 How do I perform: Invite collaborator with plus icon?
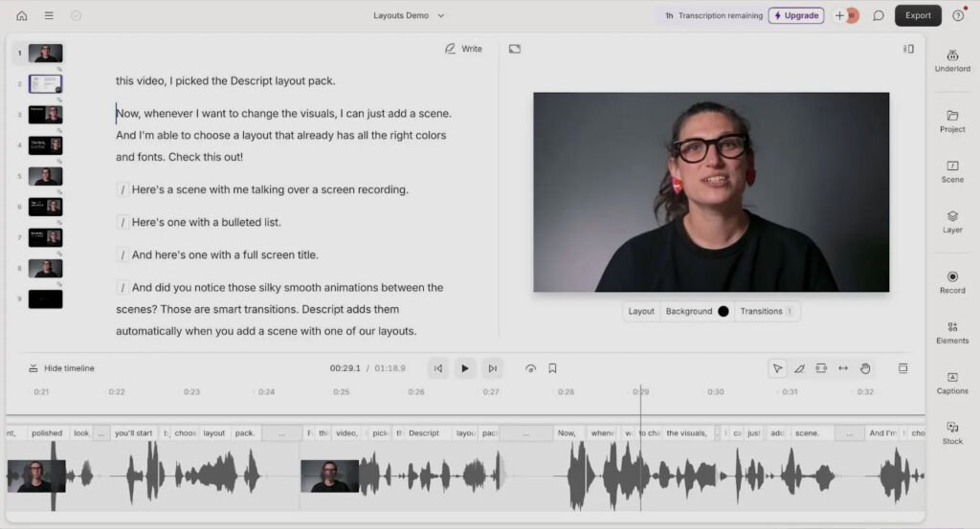click(x=839, y=15)
